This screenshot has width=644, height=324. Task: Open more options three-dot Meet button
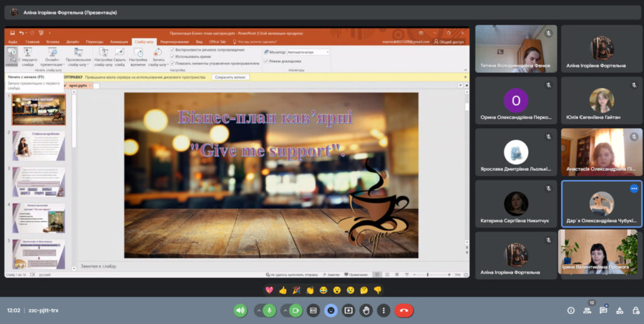click(384, 310)
